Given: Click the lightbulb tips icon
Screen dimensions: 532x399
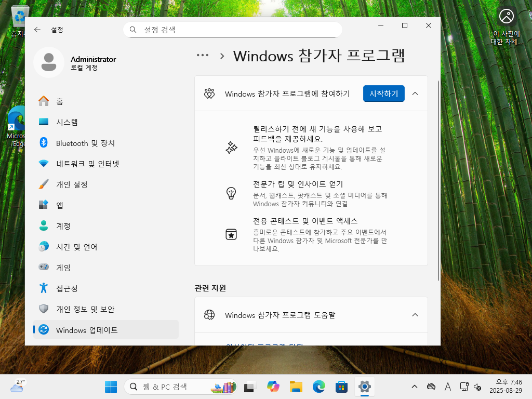Looking at the screenshot, I should click(x=231, y=193).
